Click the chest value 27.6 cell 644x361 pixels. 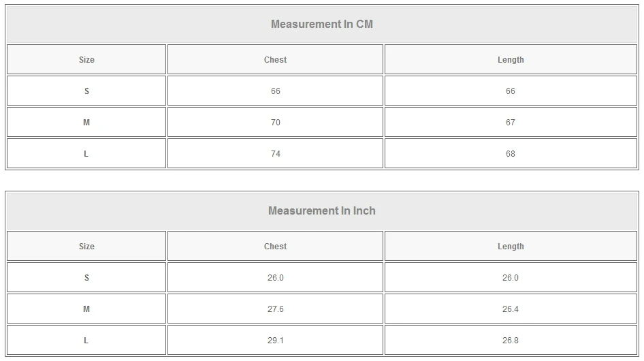275,309
